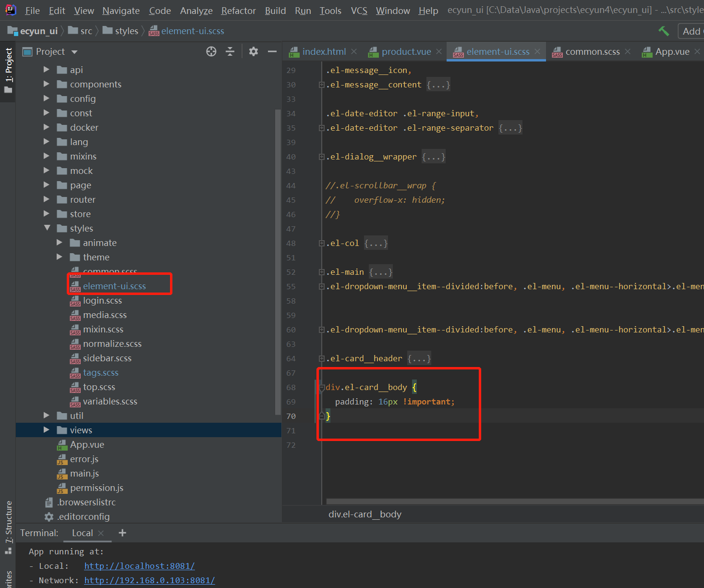
Task: Open the 1: Project side tool window
Action: pyautogui.click(x=8, y=71)
